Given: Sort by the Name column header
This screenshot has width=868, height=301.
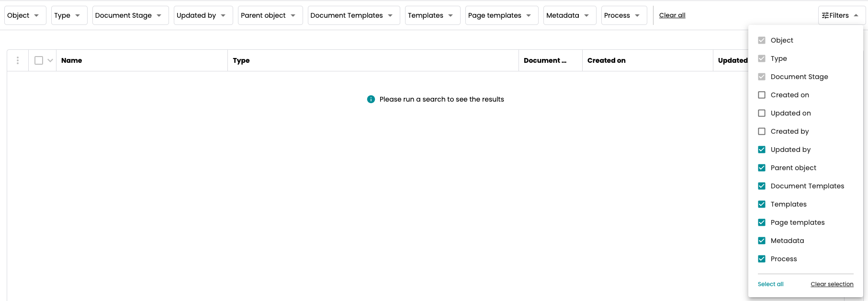Looking at the screenshot, I should (x=72, y=60).
